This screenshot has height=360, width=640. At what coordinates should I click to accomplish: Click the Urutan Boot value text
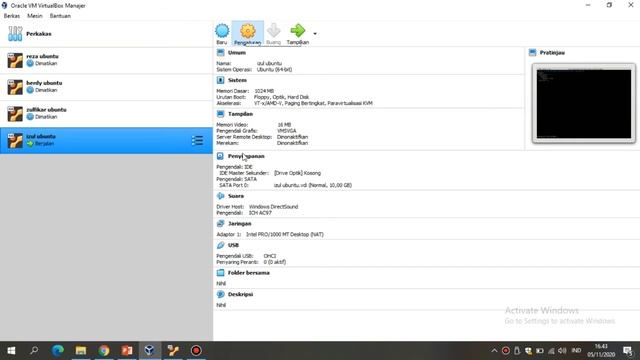281,97
